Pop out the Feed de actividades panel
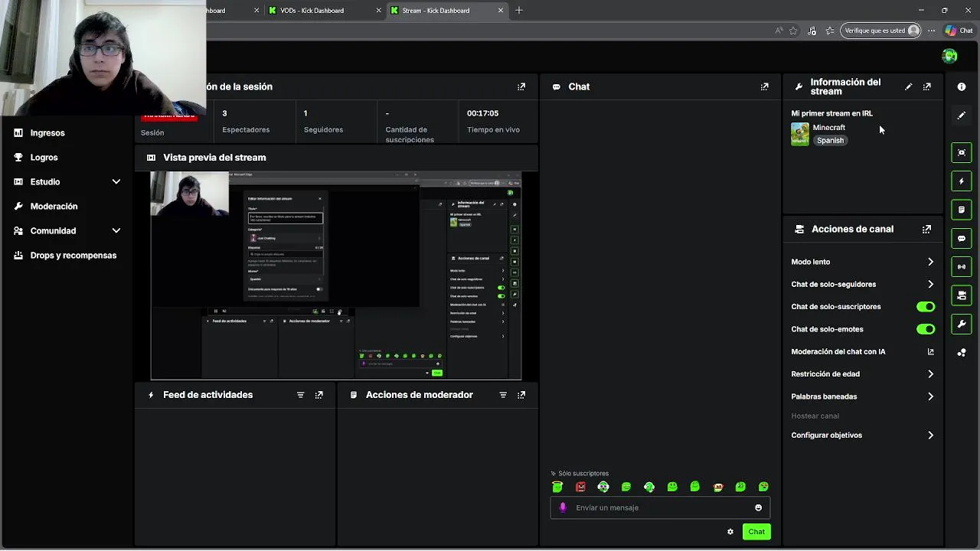 click(x=318, y=395)
